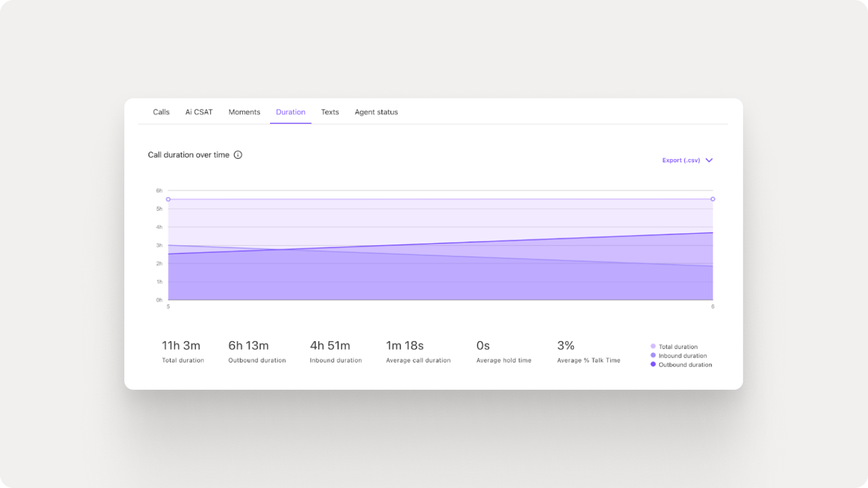Click the info icon beside Call duration over time

coord(238,155)
